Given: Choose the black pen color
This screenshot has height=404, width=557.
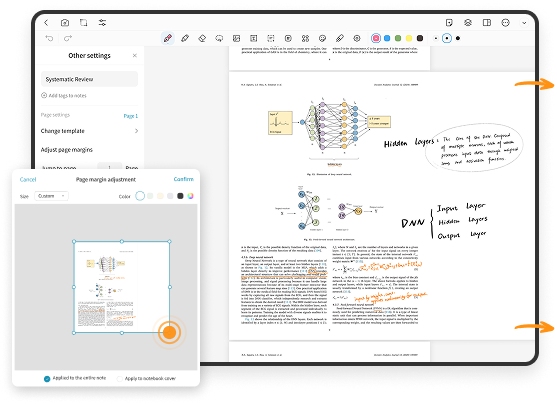Looking at the screenshot, I should click(x=420, y=38).
